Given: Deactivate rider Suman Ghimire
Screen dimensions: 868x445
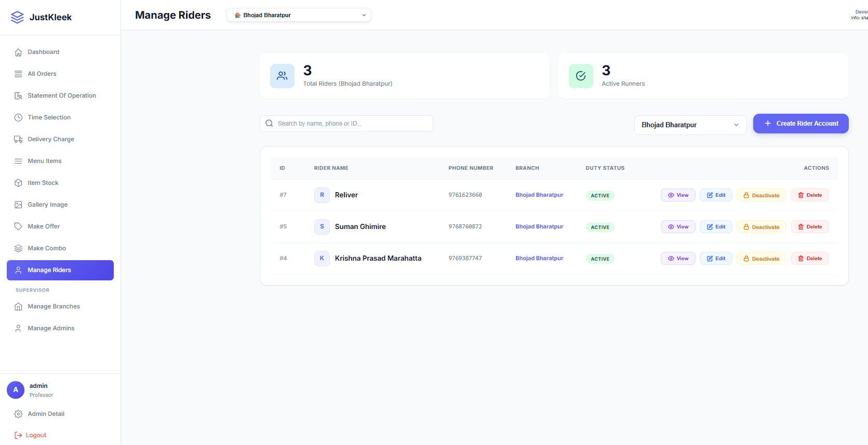Looking at the screenshot, I should click(762, 227).
